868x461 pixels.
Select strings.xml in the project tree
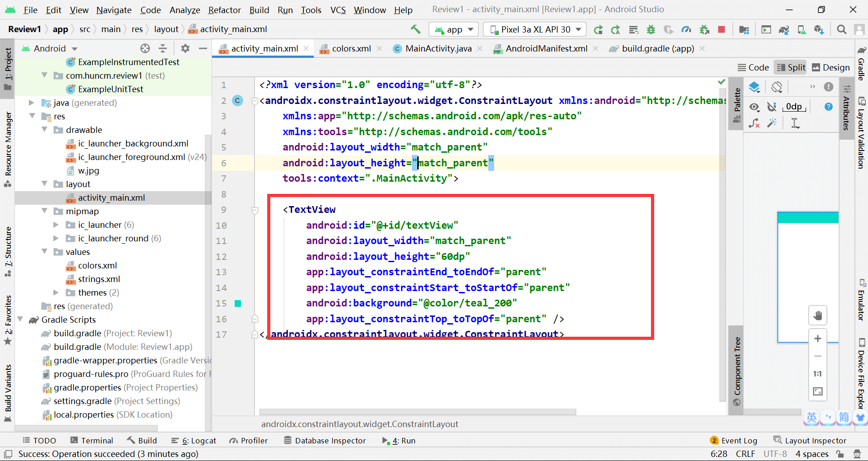point(99,279)
